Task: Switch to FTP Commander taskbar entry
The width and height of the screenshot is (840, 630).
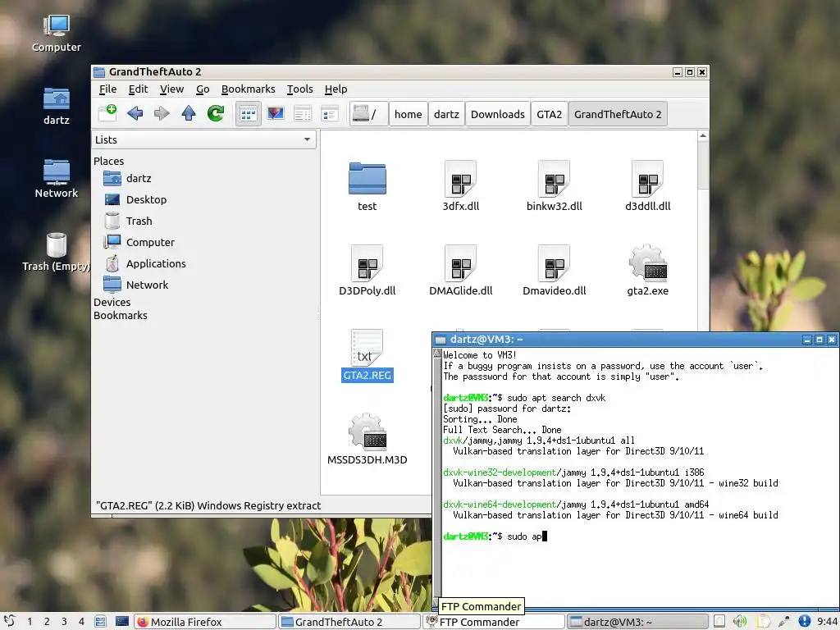Action: [x=494, y=622]
